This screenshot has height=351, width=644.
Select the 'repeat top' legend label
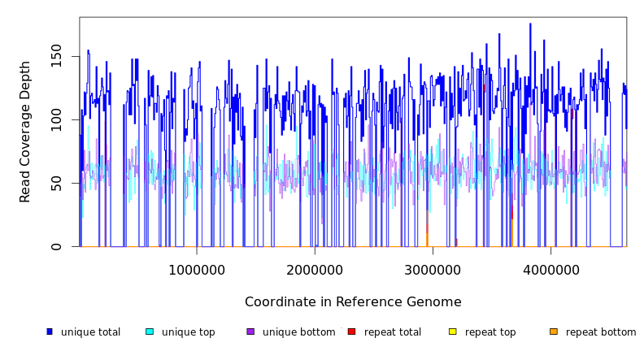pos(490,332)
